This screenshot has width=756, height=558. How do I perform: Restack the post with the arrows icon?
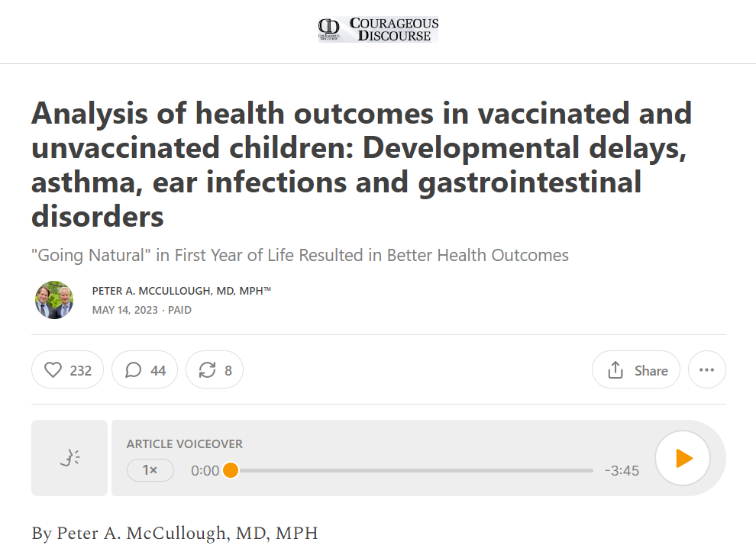[207, 370]
